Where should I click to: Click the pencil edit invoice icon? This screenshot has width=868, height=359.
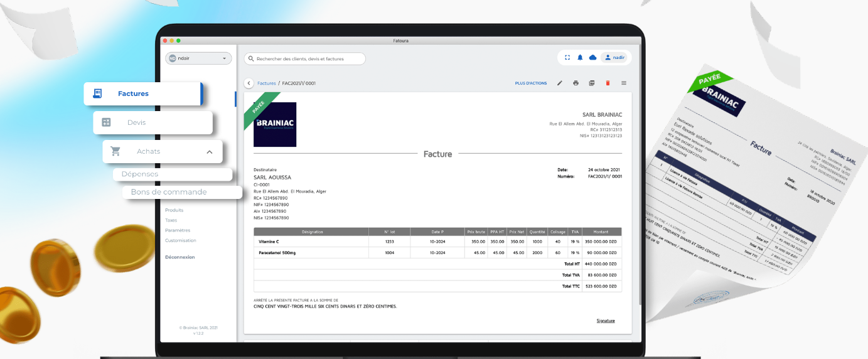point(560,83)
